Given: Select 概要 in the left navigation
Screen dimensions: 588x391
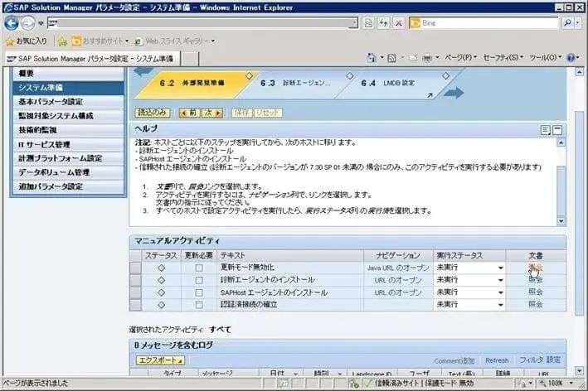Looking at the screenshot, I should 69,74.
